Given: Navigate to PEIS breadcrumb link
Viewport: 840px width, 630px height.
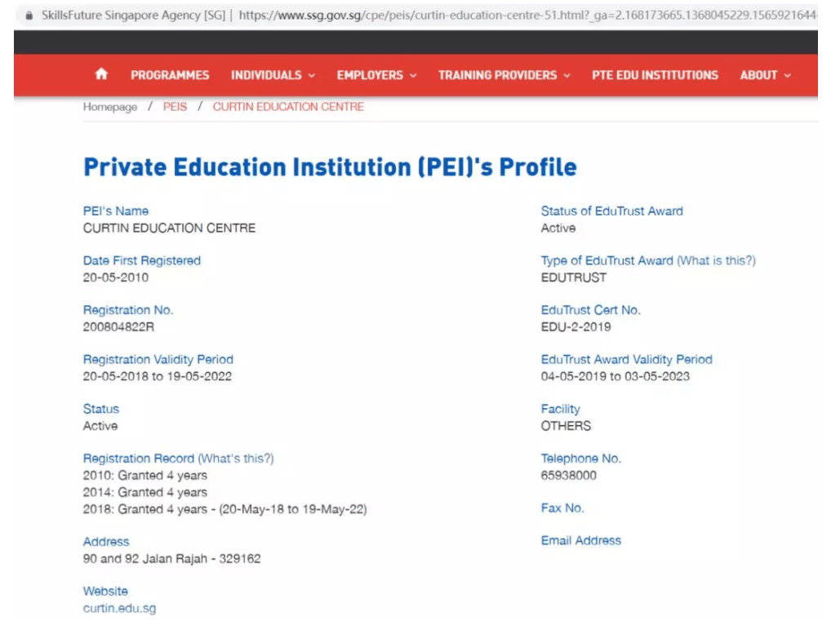Looking at the screenshot, I should coord(175,107).
